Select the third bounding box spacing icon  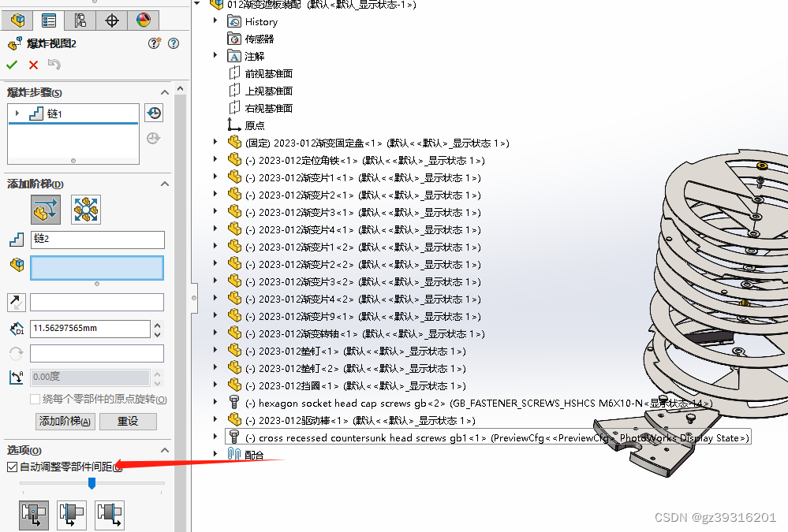[x=110, y=515]
